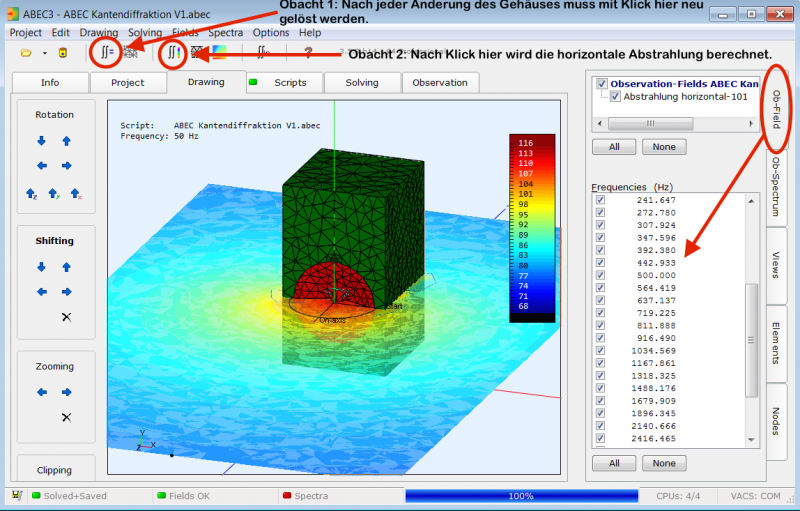Calculate fields with the colored double-integral icon
The image size is (800, 511).
tap(174, 52)
